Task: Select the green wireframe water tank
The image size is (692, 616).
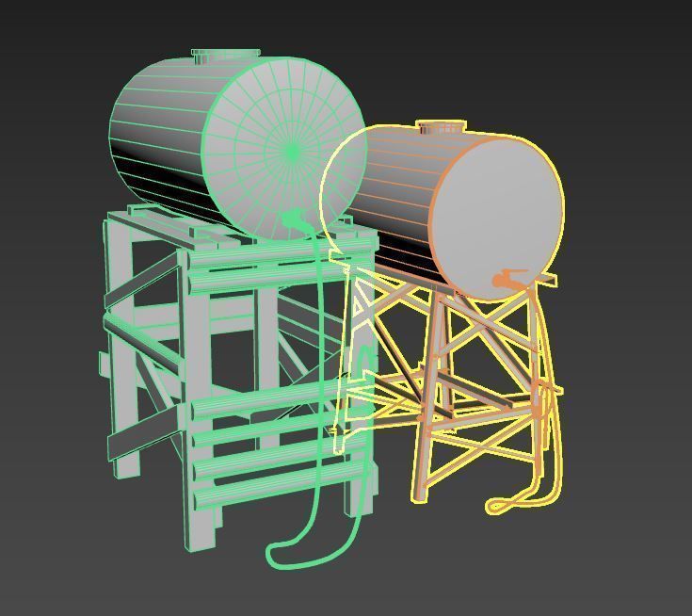Action: pos(238,146)
